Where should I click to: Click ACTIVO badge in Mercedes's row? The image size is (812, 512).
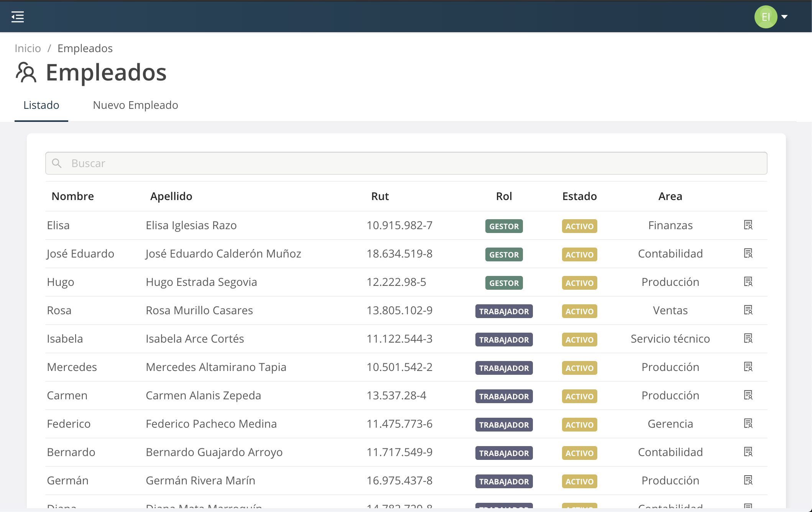coord(579,368)
